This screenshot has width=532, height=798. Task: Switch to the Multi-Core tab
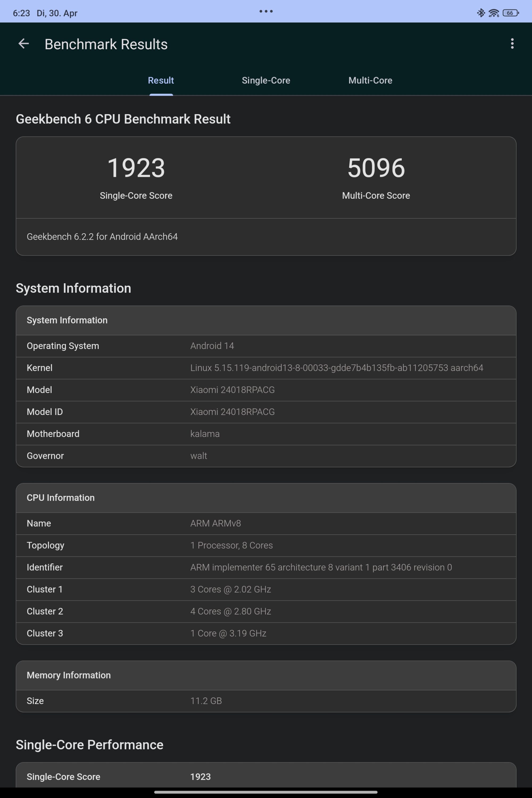pyautogui.click(x=370, y=80)
